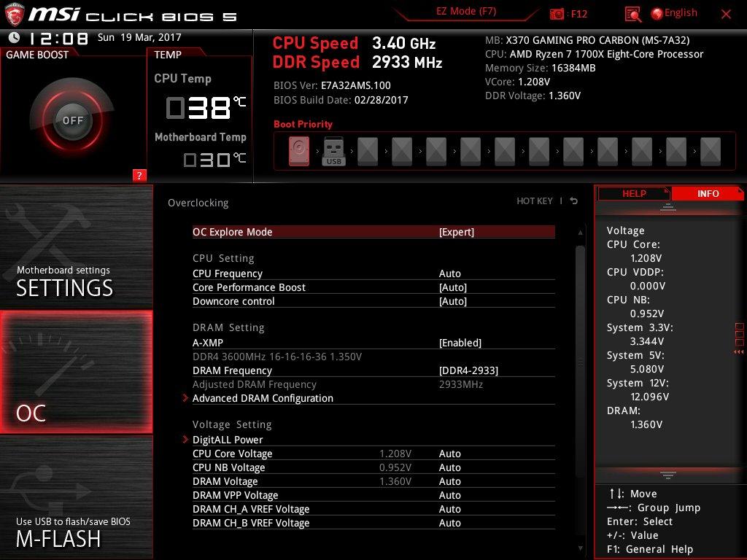Screen dimensions: 747x560
Task: Click the scroll up arrow of the settings list
Action: 580,233
